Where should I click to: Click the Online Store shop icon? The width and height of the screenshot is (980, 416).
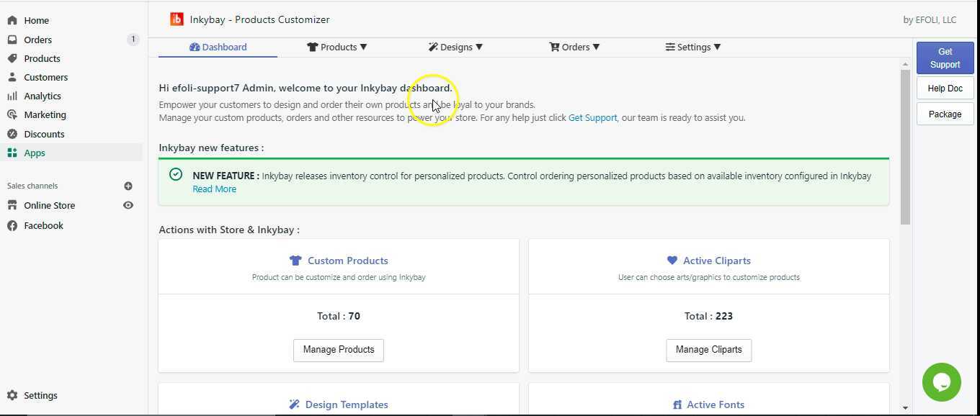(12, 205)
